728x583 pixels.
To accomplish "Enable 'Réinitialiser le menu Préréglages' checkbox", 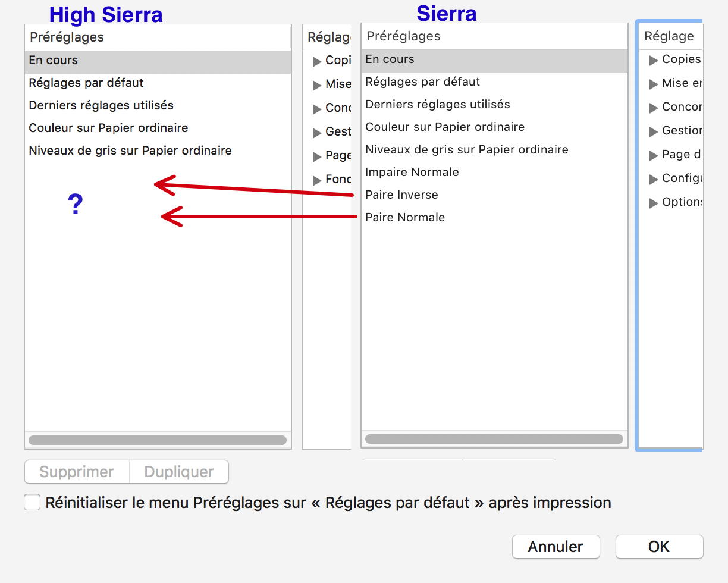I will 32,502.
